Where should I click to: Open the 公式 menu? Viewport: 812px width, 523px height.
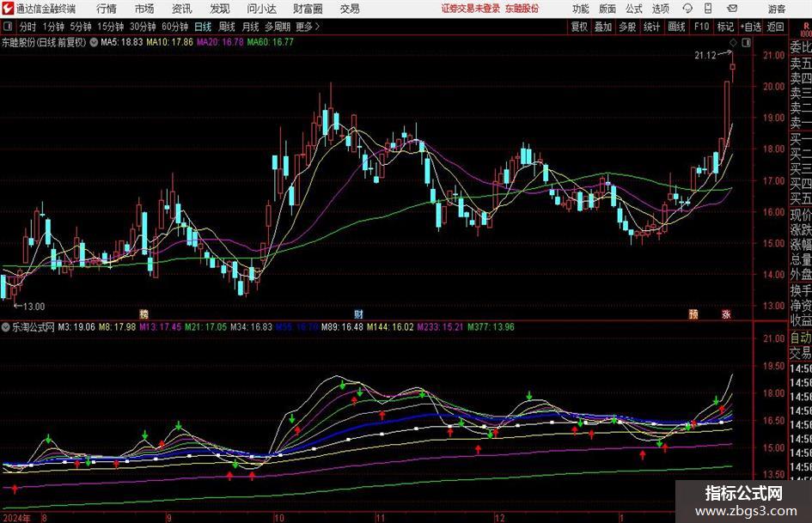point(634,9)
